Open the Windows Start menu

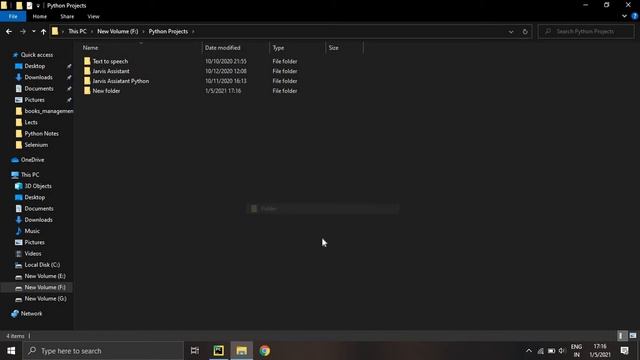tap(11, 351)
